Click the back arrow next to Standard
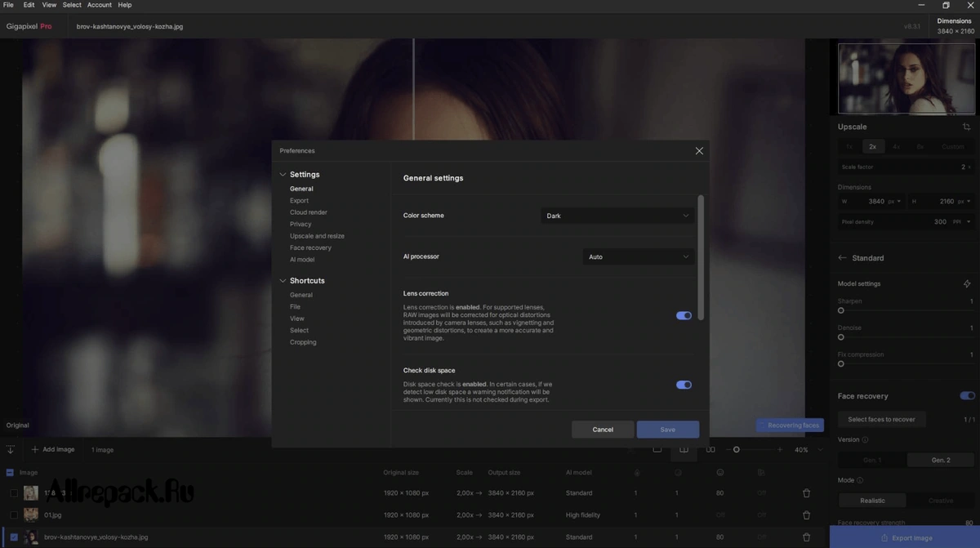Image resolution: width=980 pixels, height=548 pixels. (842, 258)
